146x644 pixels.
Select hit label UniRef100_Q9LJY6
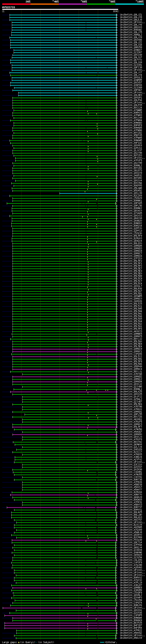(x=131, y=25)
